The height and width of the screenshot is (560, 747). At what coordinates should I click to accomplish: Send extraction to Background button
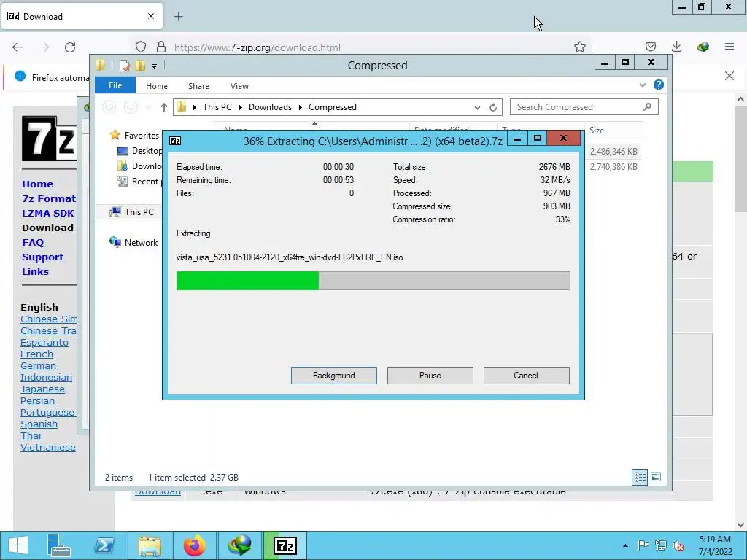(333, 376)
